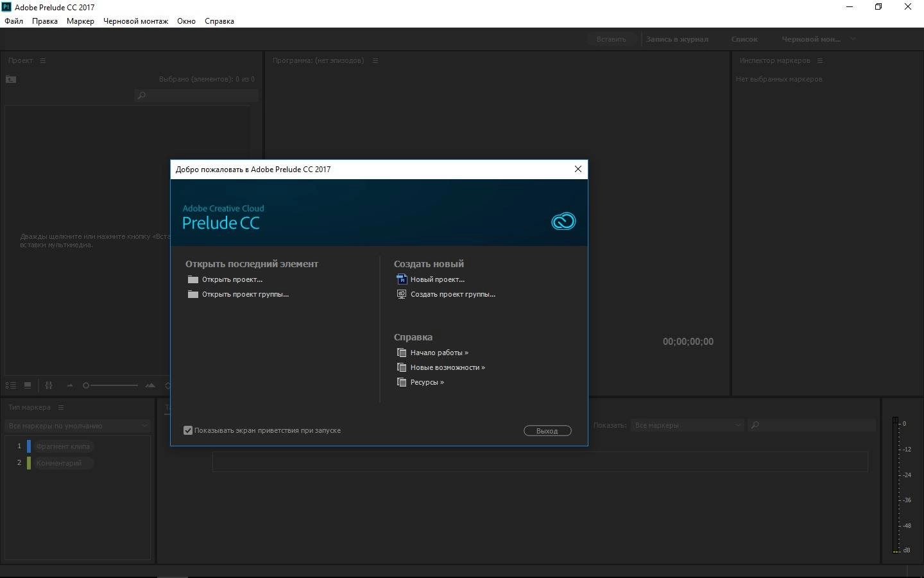Image resolution: width=924 pixels, height=578 pixels.
Task: Switch to Запись в журнал workspace tab
Action: point(677,39)
